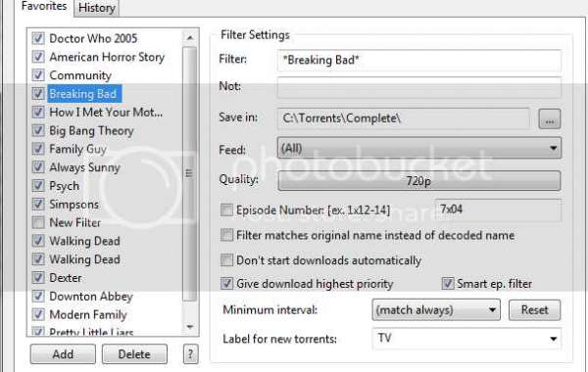
Task: Check the Episode Number checkbox
Action: click(226, 209)
